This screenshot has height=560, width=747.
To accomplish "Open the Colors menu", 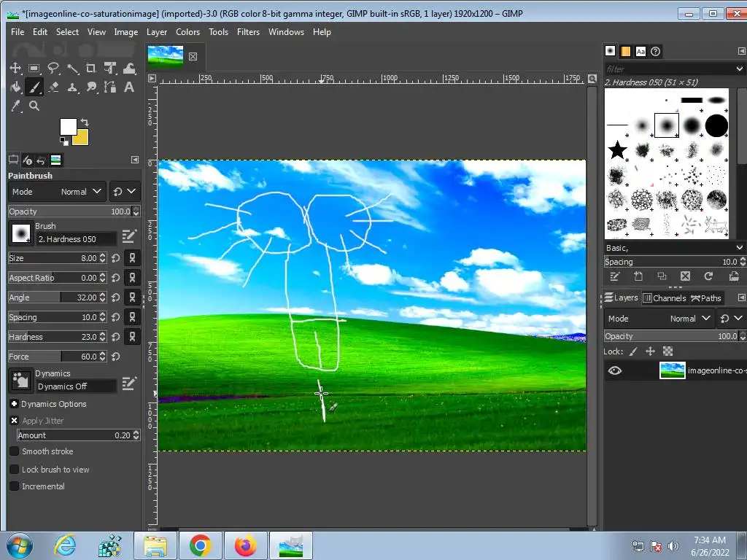I will click(x=187, y=32).
